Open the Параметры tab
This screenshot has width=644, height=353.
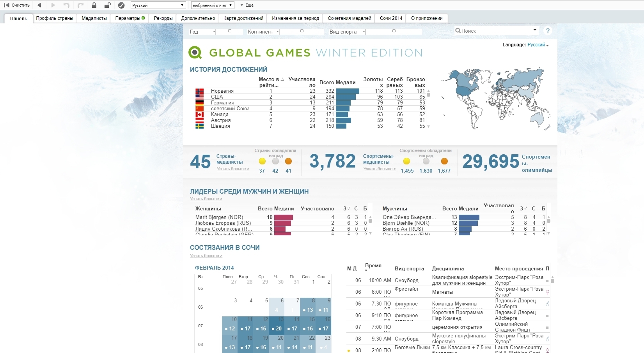(x=130, y=18)
